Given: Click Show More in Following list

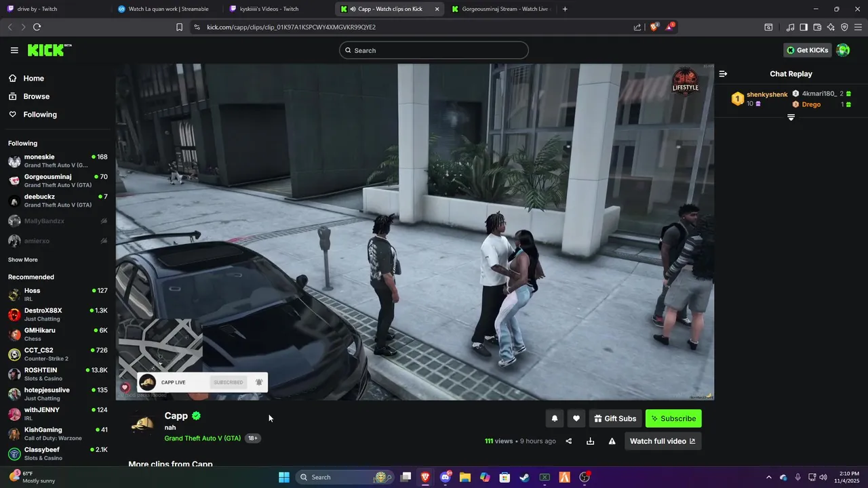Looking at the screenshot, I should (x=23, y=260).
